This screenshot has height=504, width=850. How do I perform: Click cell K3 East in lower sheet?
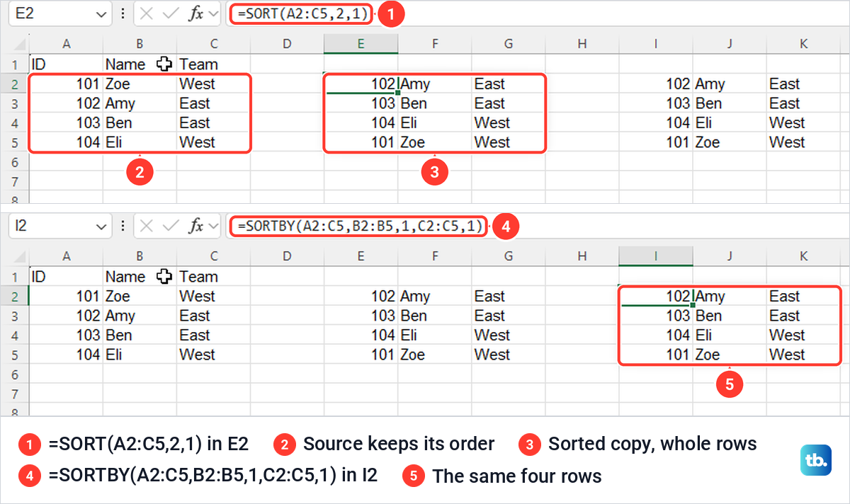[803, 316]
